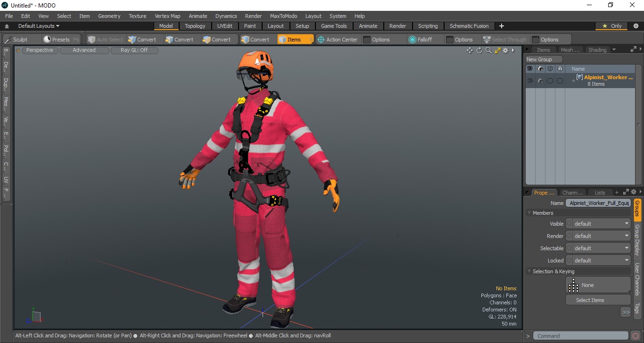Open the Selectable default dropdown
Screen dimensions: 644x343
pos(602,248)
